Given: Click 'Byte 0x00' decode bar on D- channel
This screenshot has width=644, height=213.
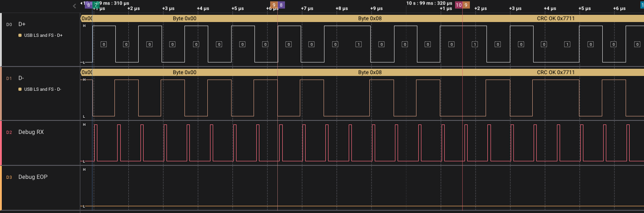Looking at the screenshot, I should click(x=185, y=72).
